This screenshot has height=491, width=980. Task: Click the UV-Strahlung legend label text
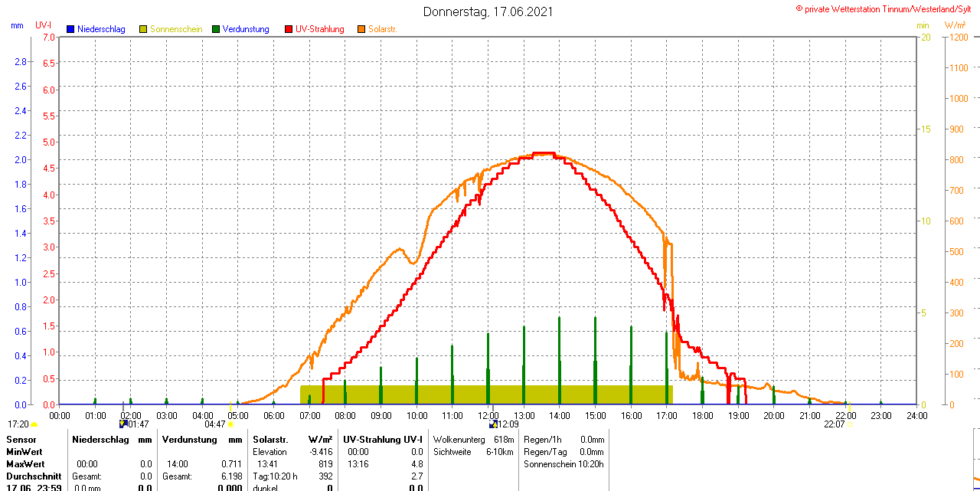(320, 29)
